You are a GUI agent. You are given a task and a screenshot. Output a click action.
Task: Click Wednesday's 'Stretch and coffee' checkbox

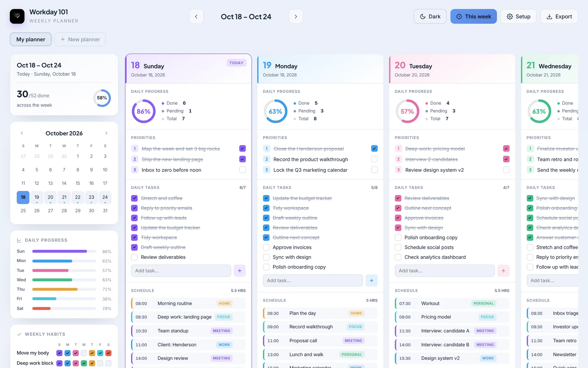pos(530,247)
